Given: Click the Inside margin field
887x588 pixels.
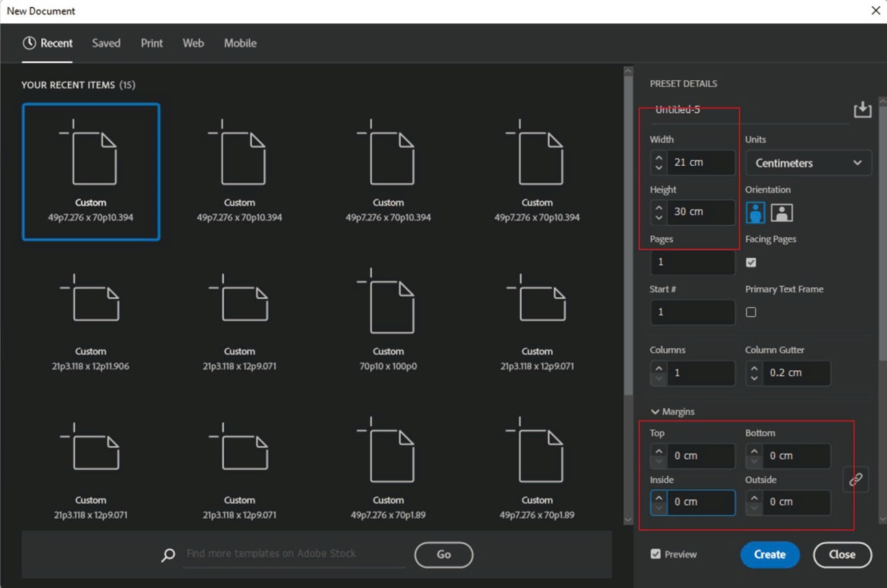Looking at the screenshot, I should 701,502.
